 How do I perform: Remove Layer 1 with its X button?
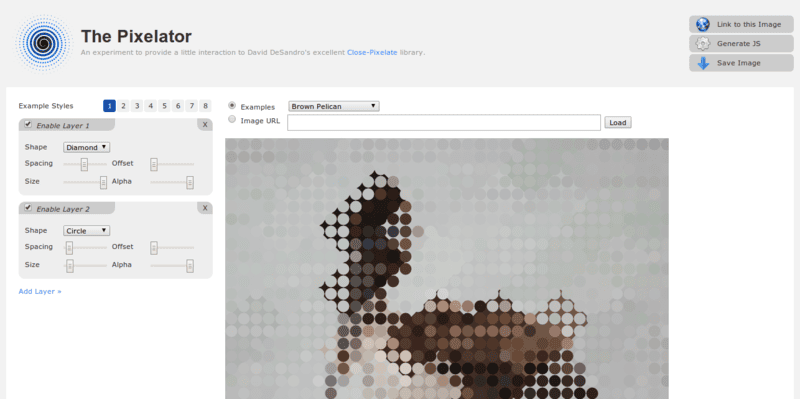click(205, 124)
